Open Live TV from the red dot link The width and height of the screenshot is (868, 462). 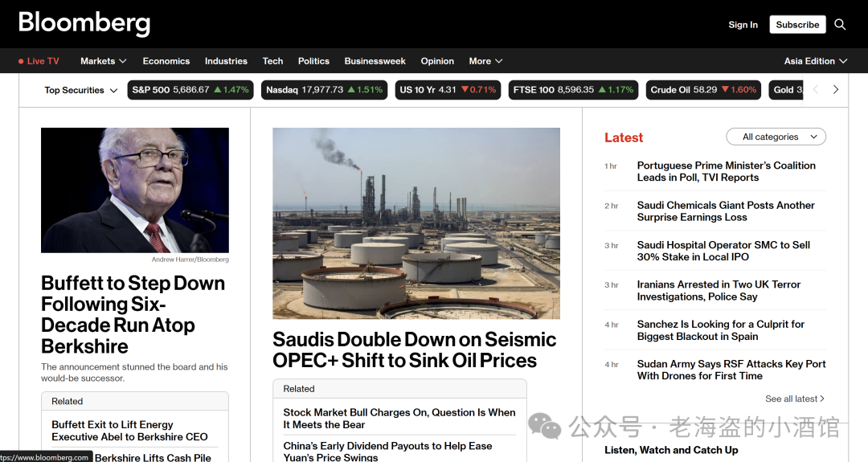39,61
